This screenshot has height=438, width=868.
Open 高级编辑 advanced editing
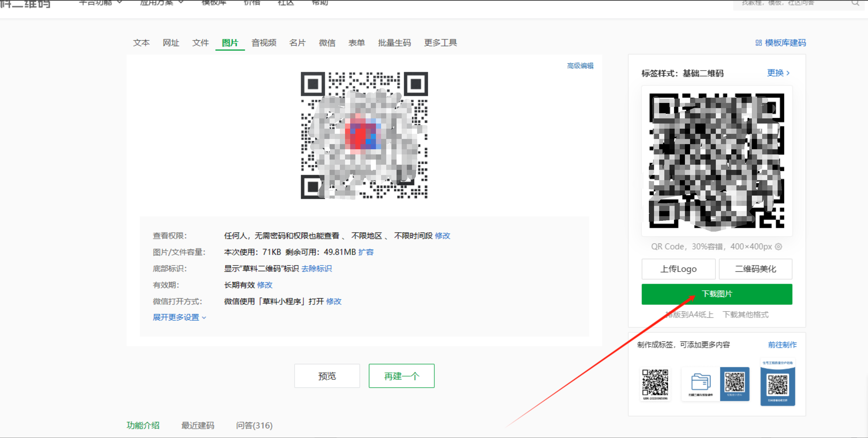pos(580,66)
